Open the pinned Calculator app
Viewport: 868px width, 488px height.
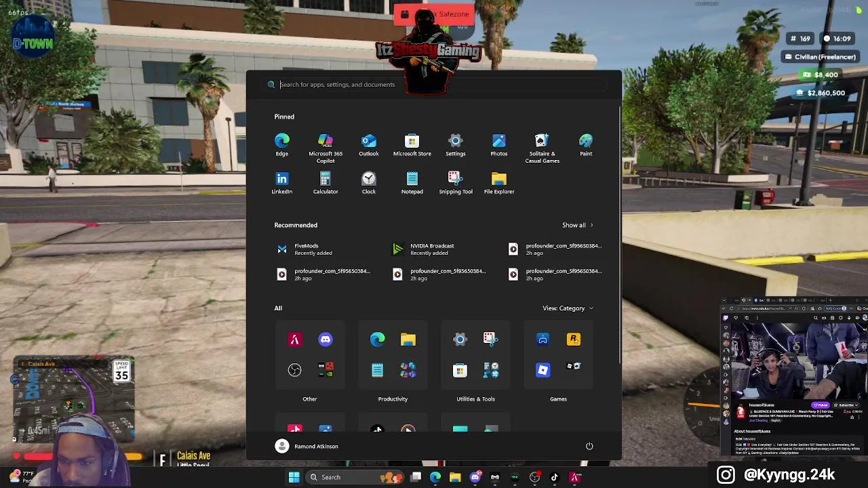(x=325, y=182)
